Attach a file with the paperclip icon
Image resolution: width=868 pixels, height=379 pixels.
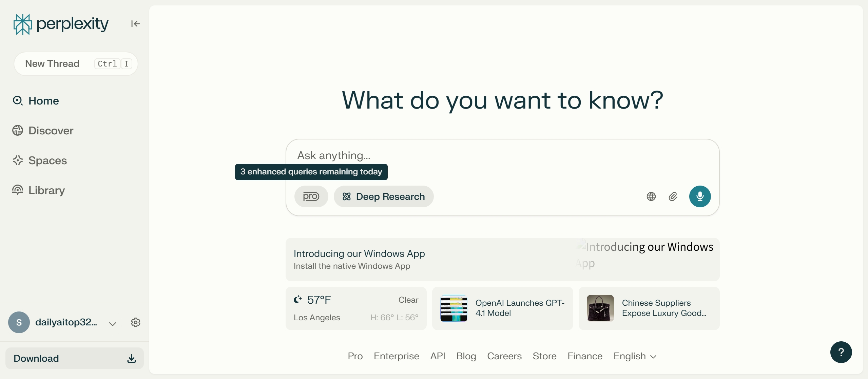point(673,196)
